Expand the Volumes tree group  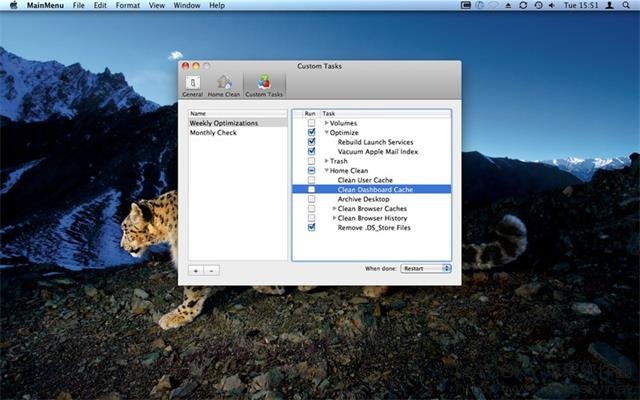[x=326, y=123]
